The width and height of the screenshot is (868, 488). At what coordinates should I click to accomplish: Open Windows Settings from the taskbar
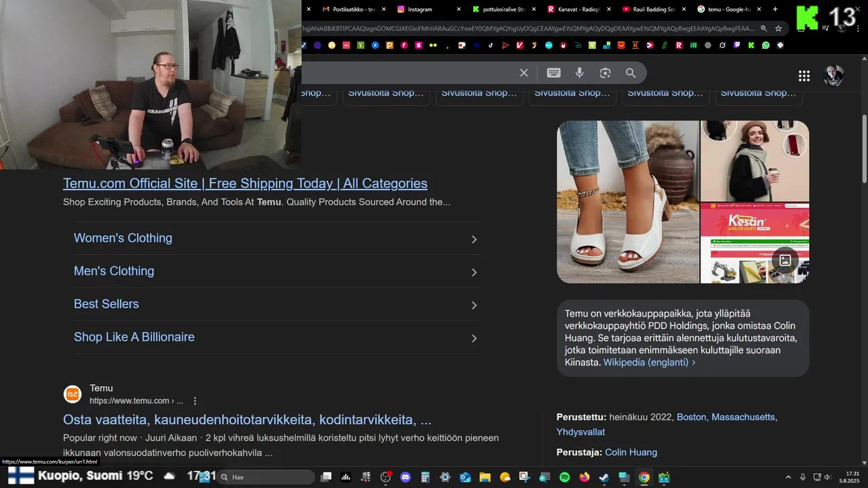(x=445, y=477)
